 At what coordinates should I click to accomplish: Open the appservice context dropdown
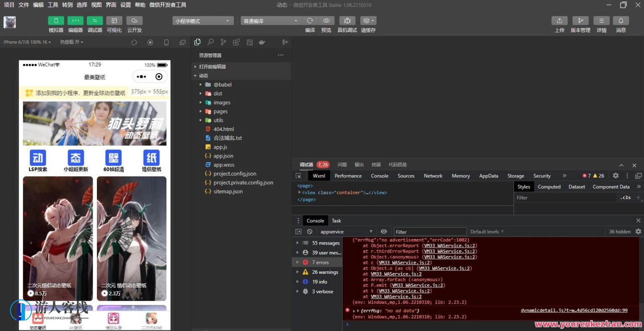coord(347,231)
